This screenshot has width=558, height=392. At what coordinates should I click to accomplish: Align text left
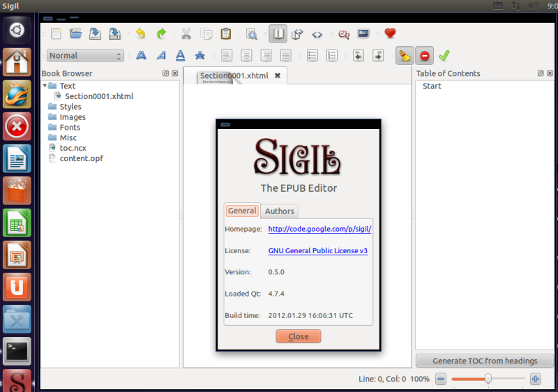[x=227, y=56]
